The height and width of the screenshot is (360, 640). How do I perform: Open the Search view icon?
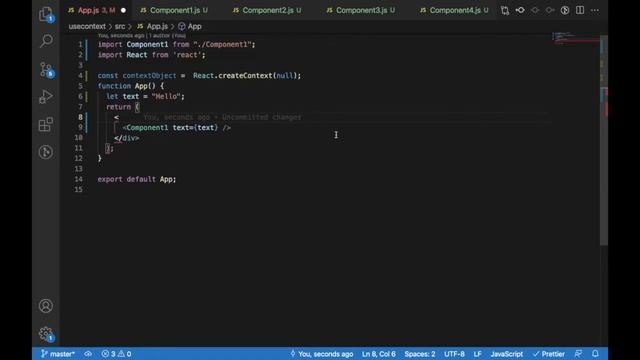coord(46,41)
